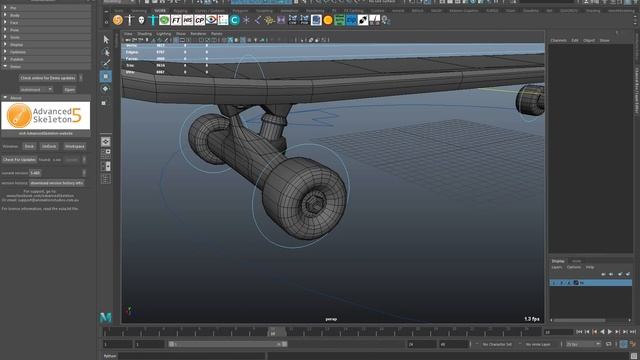Open the viewport Panels menu

(x=216, y=34)
